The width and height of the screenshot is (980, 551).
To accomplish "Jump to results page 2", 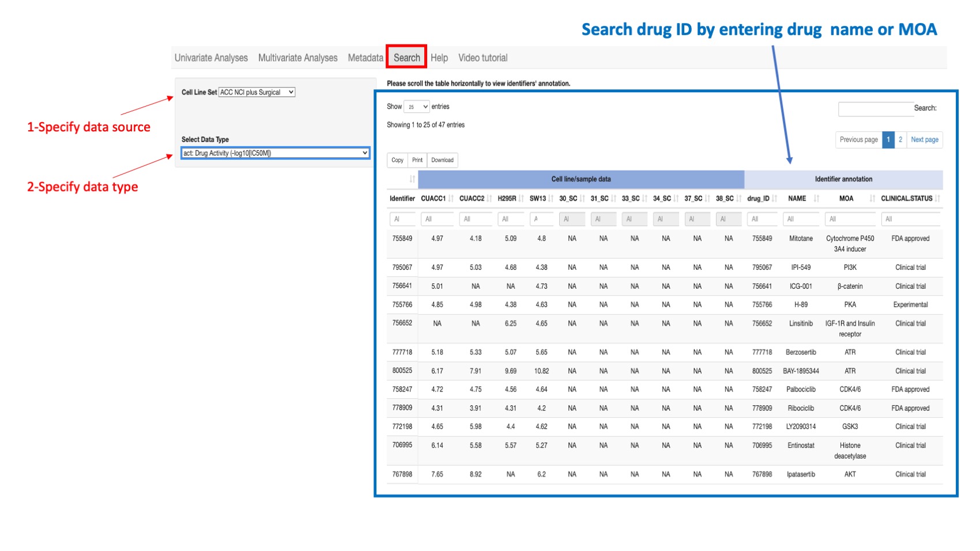I will [x=900, y=139].
